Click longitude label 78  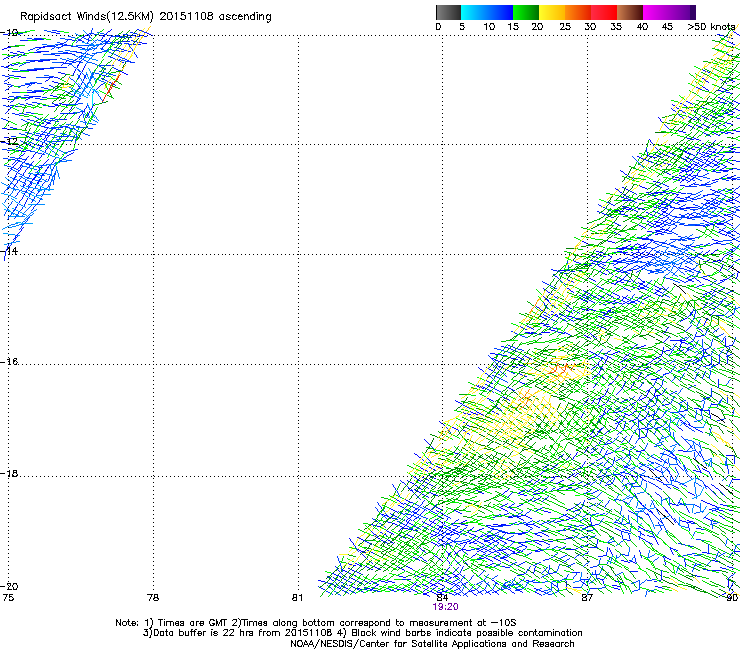pyautogui.click(x=153, y=598)
